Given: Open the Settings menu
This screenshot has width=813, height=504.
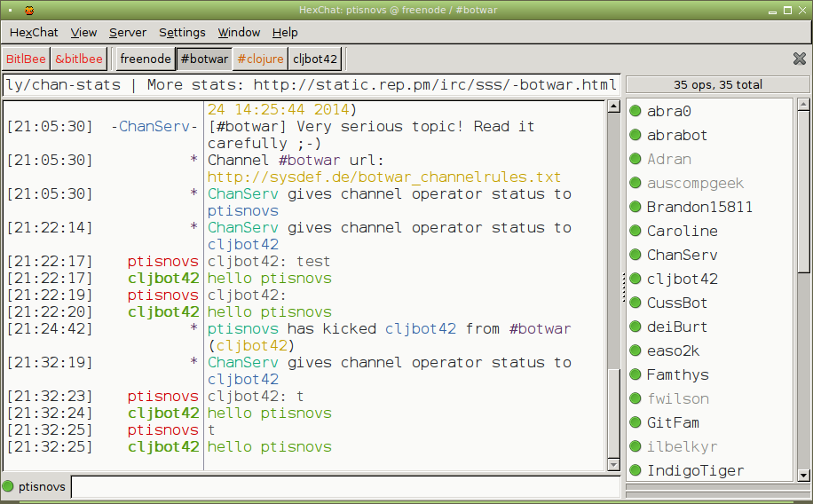Looking at the screenshot, I should (182, 32).
